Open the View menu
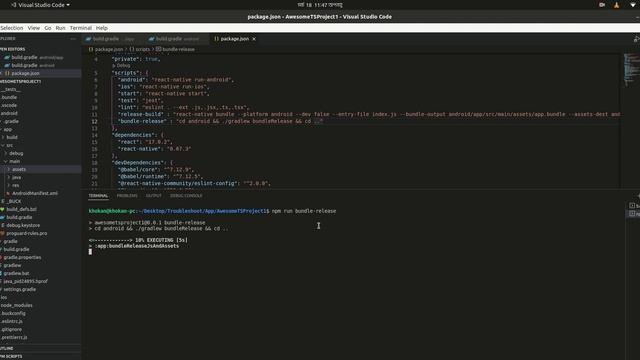This screenshot has width=640, height=360. tap(33, 28)
